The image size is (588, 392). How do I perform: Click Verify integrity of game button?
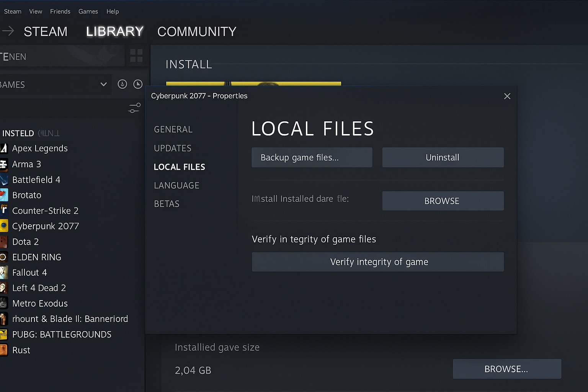[378, 262]
